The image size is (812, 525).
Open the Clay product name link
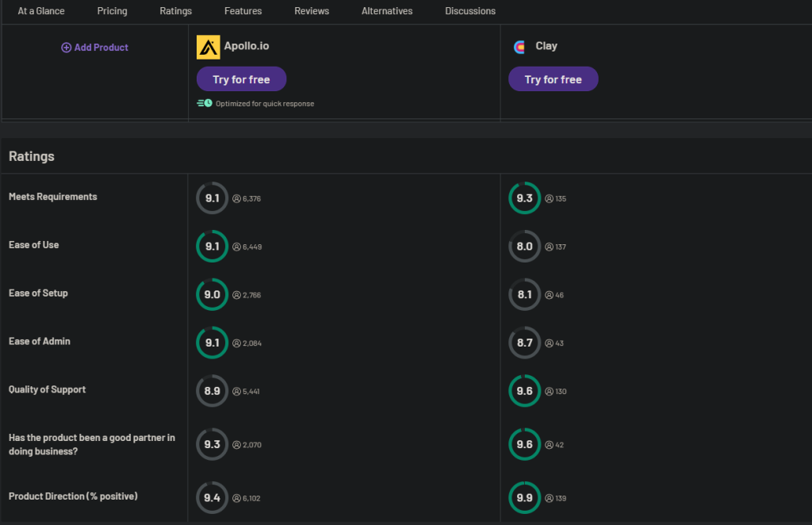pyautogui.click(x=546, y=45)
